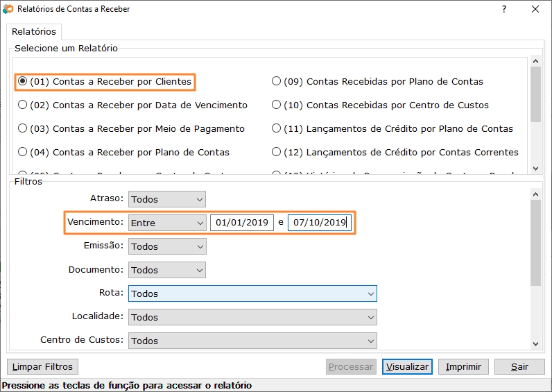Click report list scroll down arrow
Image resolution: width=552 pixels, height=392 pixels.
(535, 169)
